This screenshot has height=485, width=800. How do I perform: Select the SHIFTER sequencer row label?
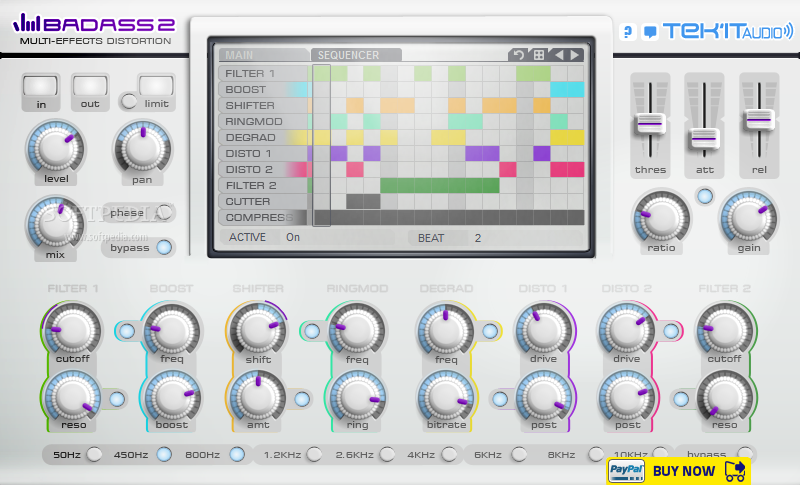pyautogui.click(x=264, y=106)
